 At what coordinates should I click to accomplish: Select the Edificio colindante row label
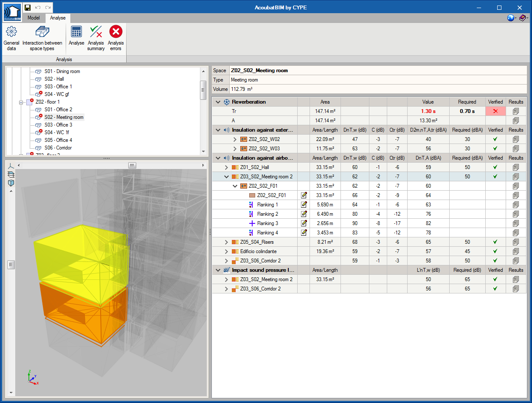[258, 251]
